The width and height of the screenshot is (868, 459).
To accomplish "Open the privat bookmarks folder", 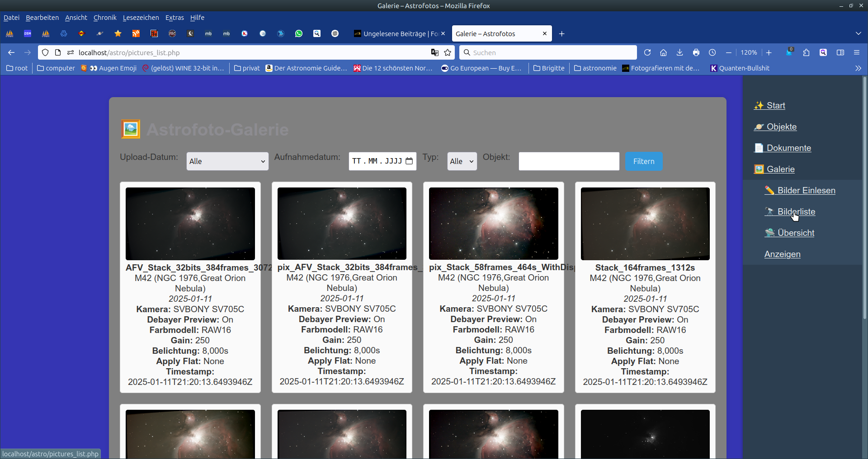I will (x=247, y=68).
